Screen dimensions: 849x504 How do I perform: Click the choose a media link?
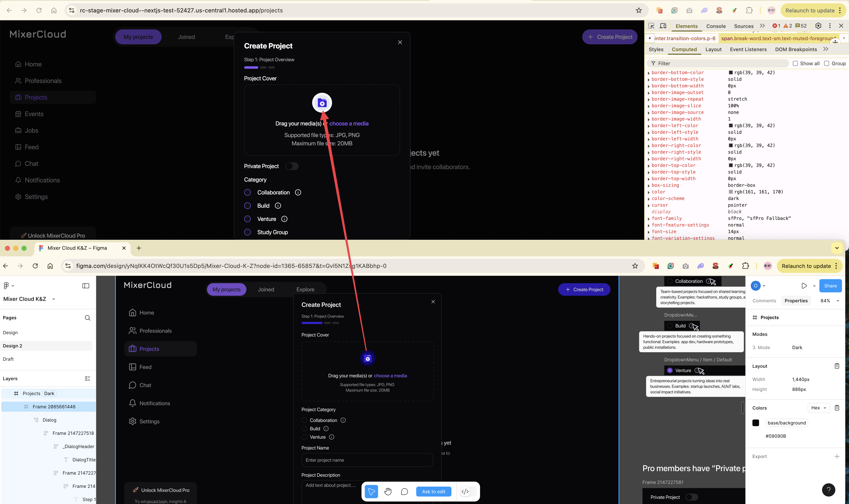(x=349, y=124)
